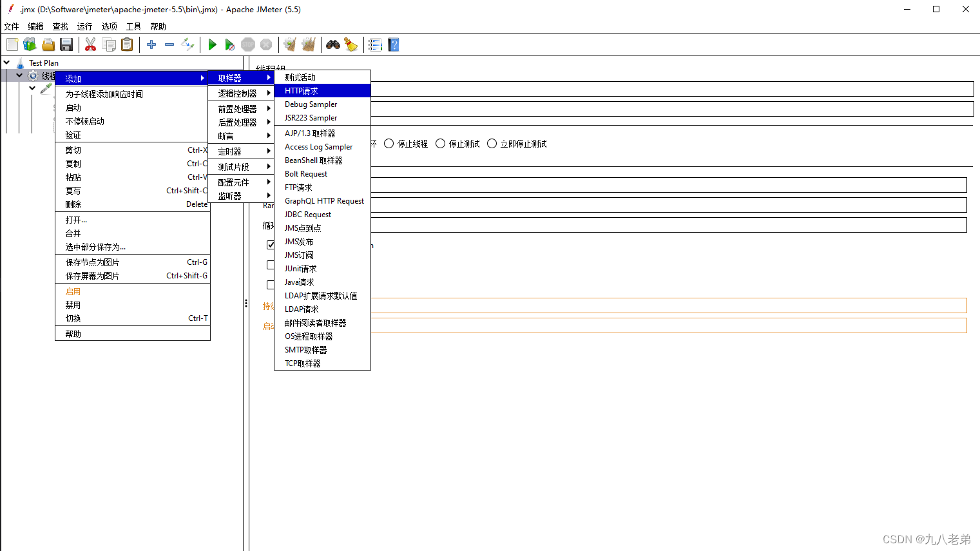This screenshot has height=551, width=980.
Task: Open the 前置处理器 submenu
Action: tap(241, 109)
